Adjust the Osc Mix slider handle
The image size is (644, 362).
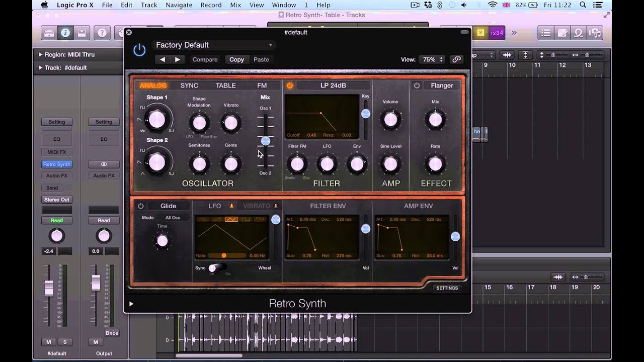(265, 141)
